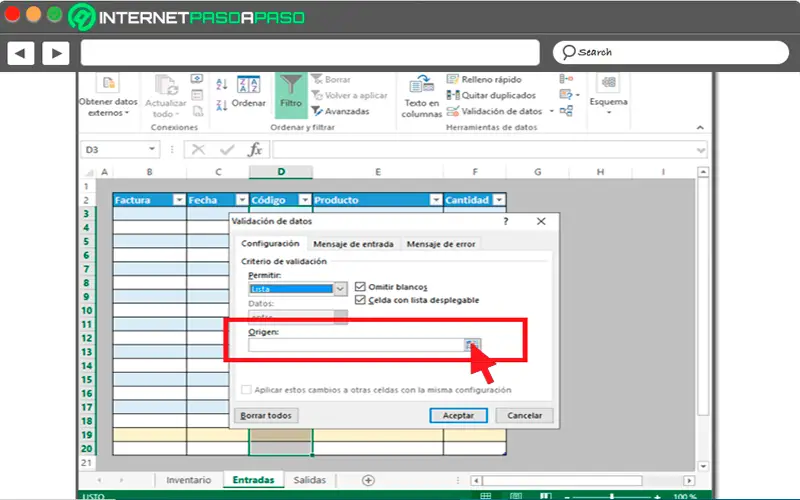Open Validación de datos dropdown arrow
800x500 pixels.
552,111
